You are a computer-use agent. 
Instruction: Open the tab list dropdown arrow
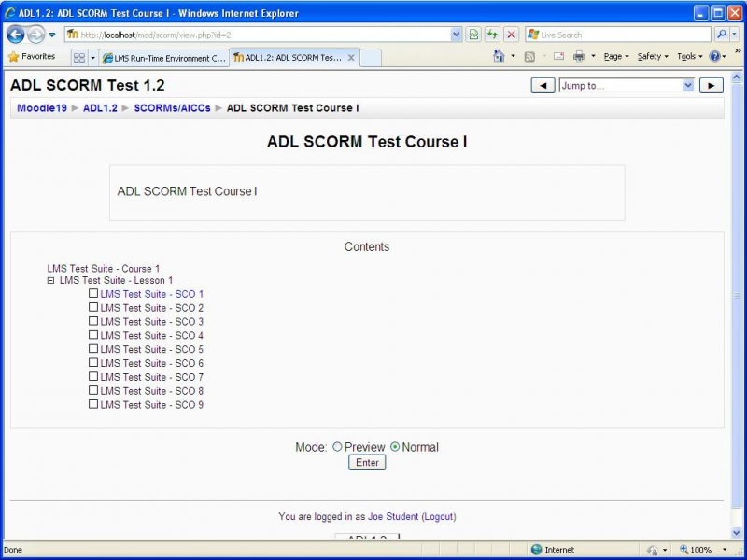coord(92,58)
